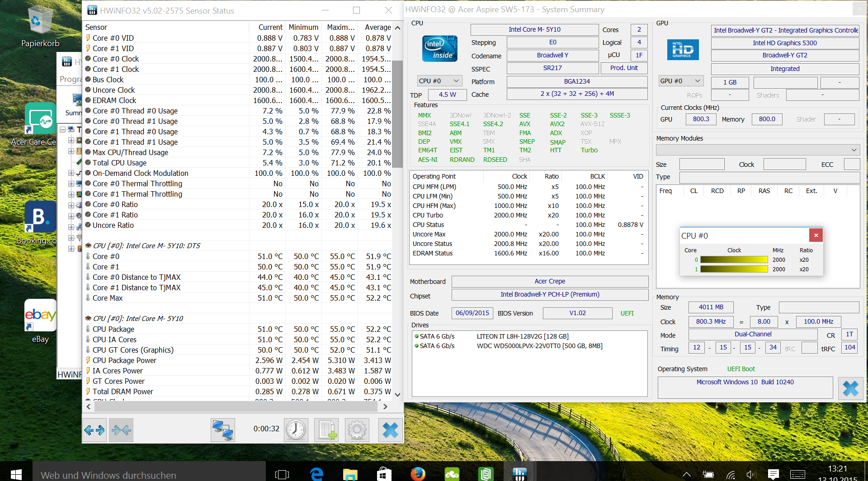Select the Papierkorb desktop icon
Viewport: 868px width, 481px height.
[x=40, y=26]
